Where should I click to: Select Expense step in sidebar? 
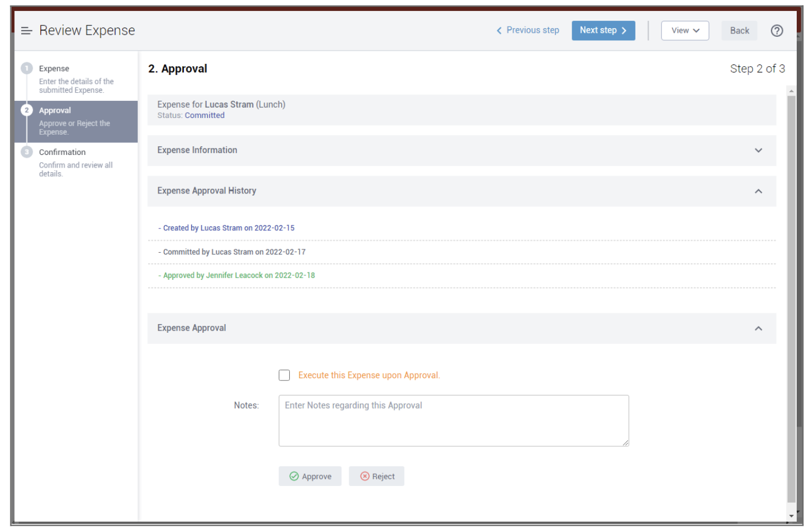pyautogui.click(x=54, y=69)
